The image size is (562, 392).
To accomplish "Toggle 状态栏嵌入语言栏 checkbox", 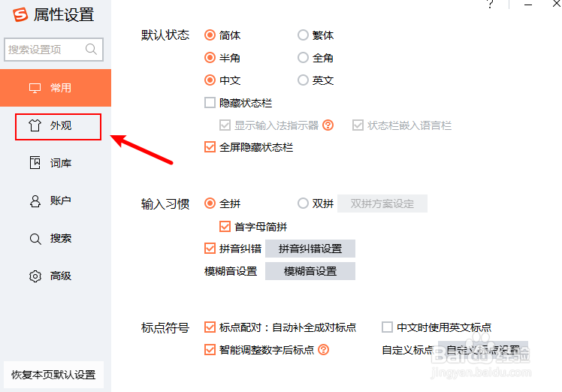I will (x=358, y=125).
